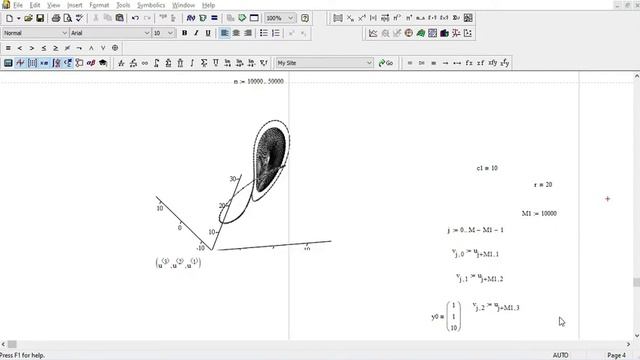
Task: Toggle bold formatting
Action: click(x=184, y=33)
